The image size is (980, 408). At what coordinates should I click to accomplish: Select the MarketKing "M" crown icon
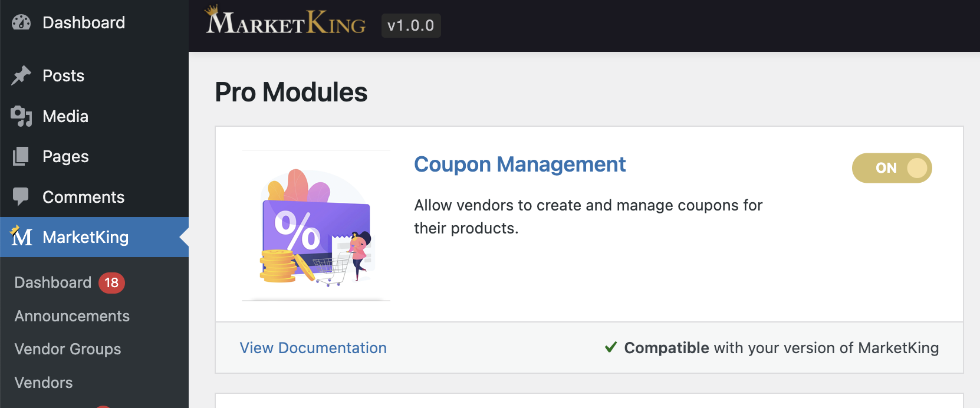[x=21, y=237]
